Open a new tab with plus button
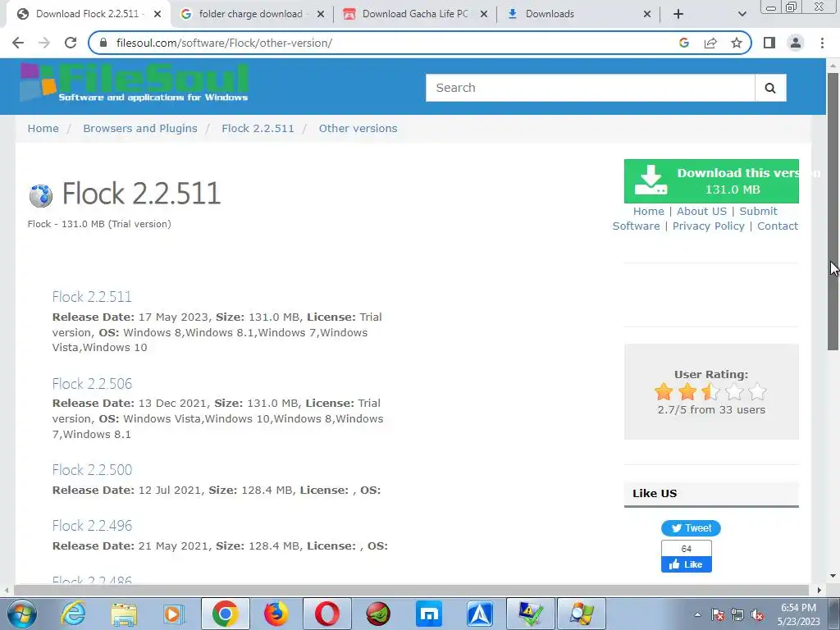Image resolution: width=840 pixels, height=630 pixels. pos(678,14)
